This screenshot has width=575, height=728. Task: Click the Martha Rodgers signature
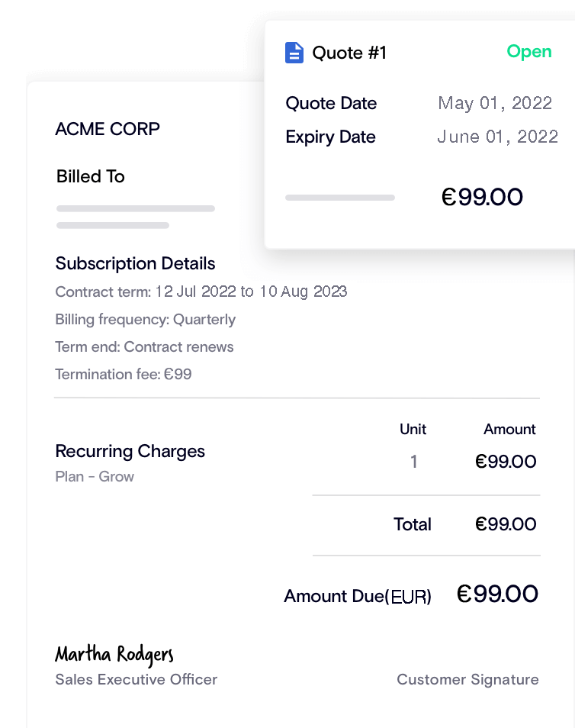coord(114,655)
